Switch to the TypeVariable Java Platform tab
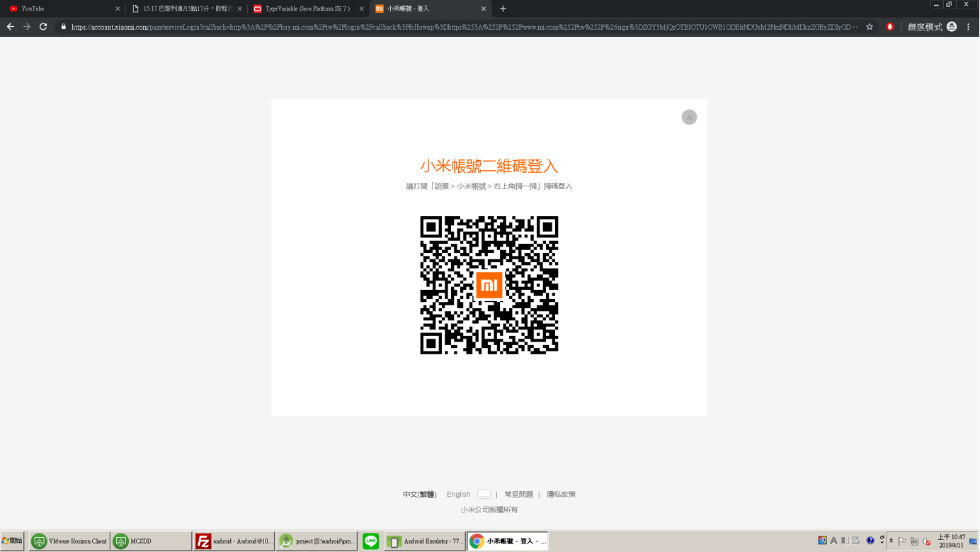980x552 pixels. click(307, 9)
